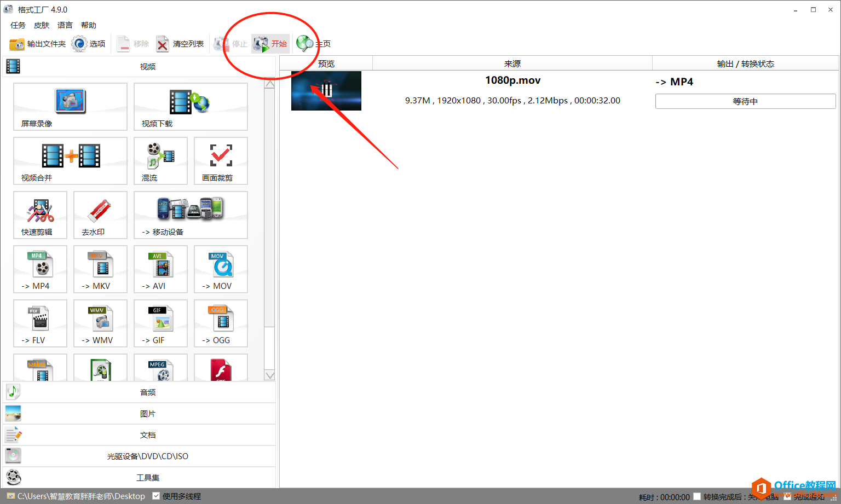Open the 主页 homepage globe icon
Screen dimensions: 841x504
pyautogui.click(x=314, y=44)
